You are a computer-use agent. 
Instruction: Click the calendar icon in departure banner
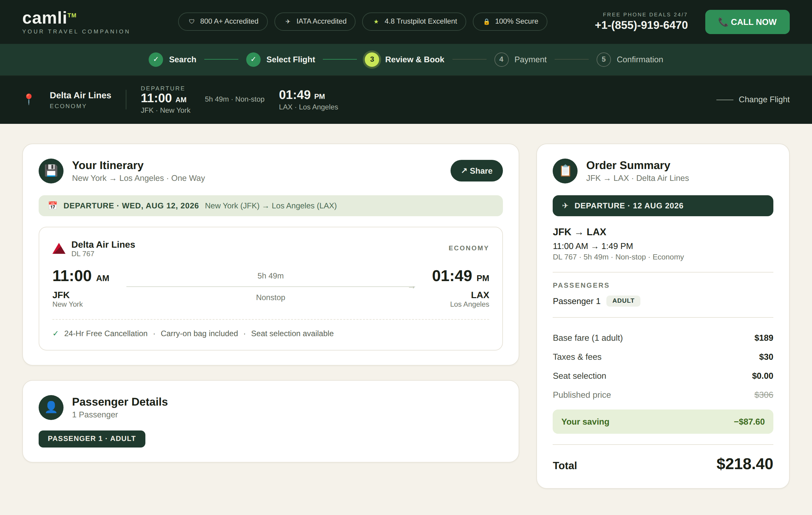tap(53, 205)
